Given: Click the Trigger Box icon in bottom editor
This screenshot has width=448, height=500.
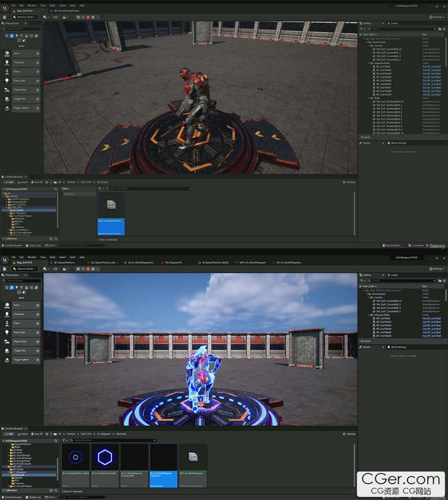Looking at the screenshot, I should click(x=7, y=351).
